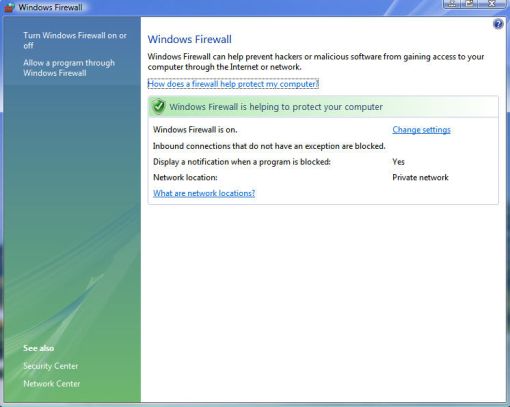Screen dimensions: 510x407
Task: Click the 'See also' heading
Action: click(38, 348)
